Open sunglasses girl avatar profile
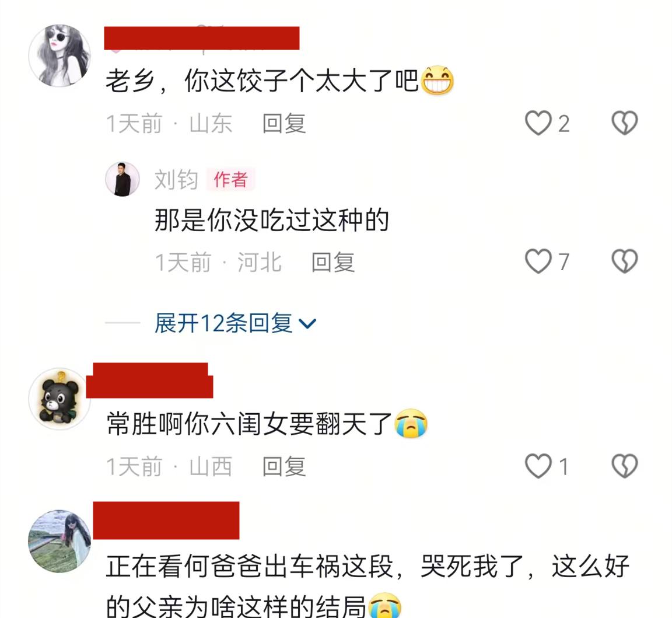The height and width of the screenshot is (618, 672). (60, 56)
